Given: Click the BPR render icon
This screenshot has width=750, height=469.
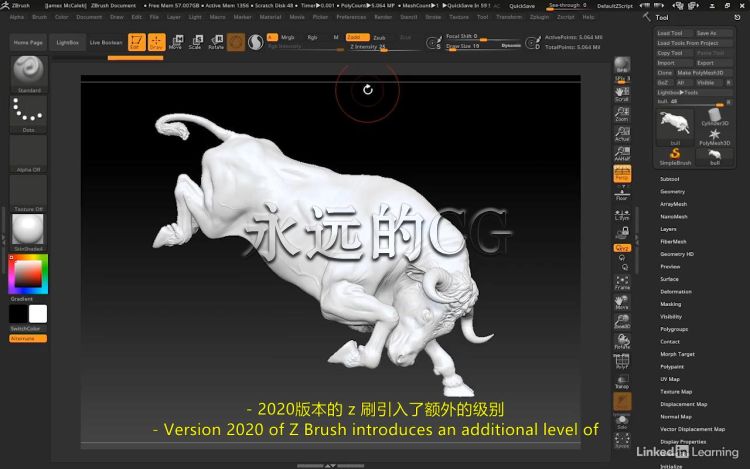Looking at the screenshot, I should click(622, 65).
